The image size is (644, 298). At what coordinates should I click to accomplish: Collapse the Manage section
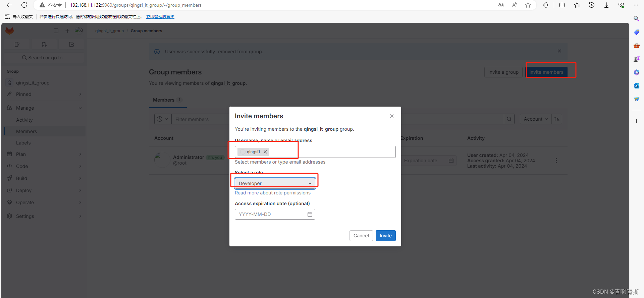coord(44,108)
